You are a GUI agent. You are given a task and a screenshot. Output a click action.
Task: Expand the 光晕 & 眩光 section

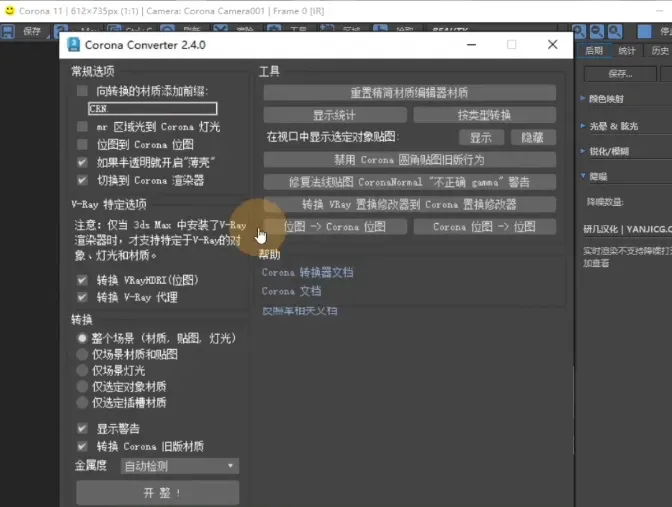pyautogui.click(x=583, y=126)
